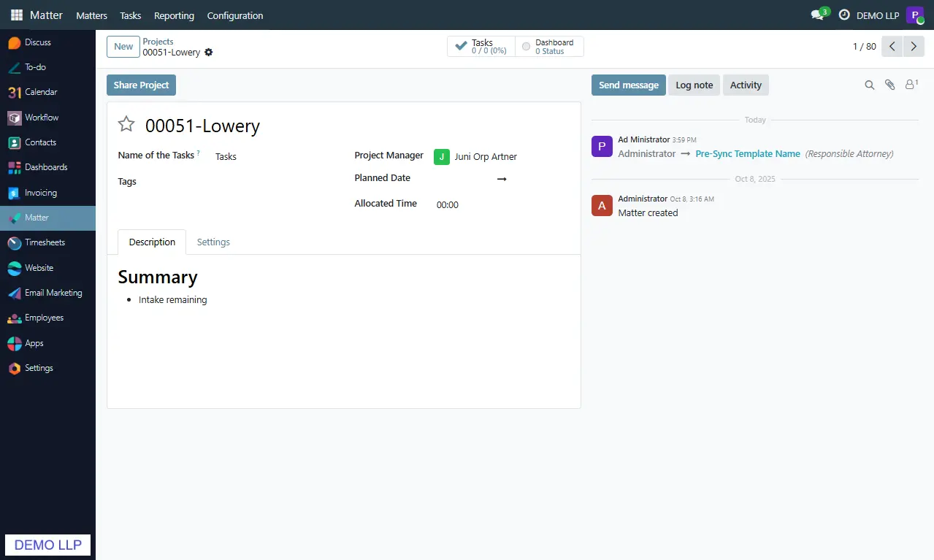This screenshot has height=560, width=934.
Task: Mark 00051-Lowery as favorite with star
Action: (x=126, y=124)
